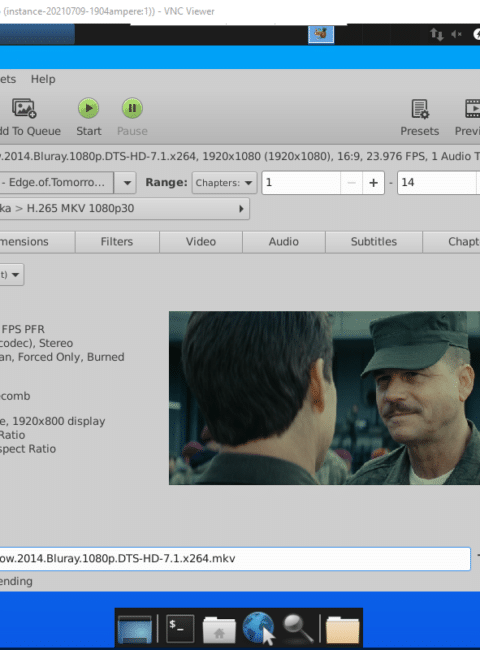The height and width of the screenshot is (650, 480).
Task: Switch to the Subtitles tab
Action: coord(373,242)
